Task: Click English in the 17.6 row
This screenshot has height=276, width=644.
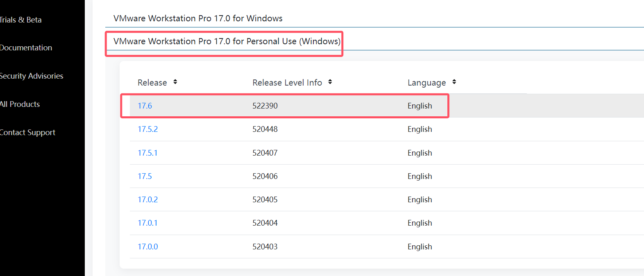Action: [x=420, y=106]
